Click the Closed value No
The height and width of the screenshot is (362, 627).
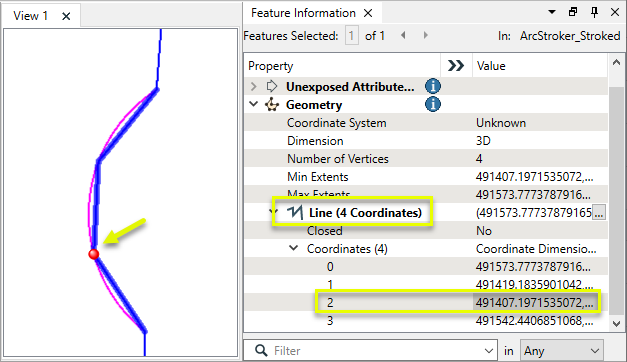(x=484, y=231)
